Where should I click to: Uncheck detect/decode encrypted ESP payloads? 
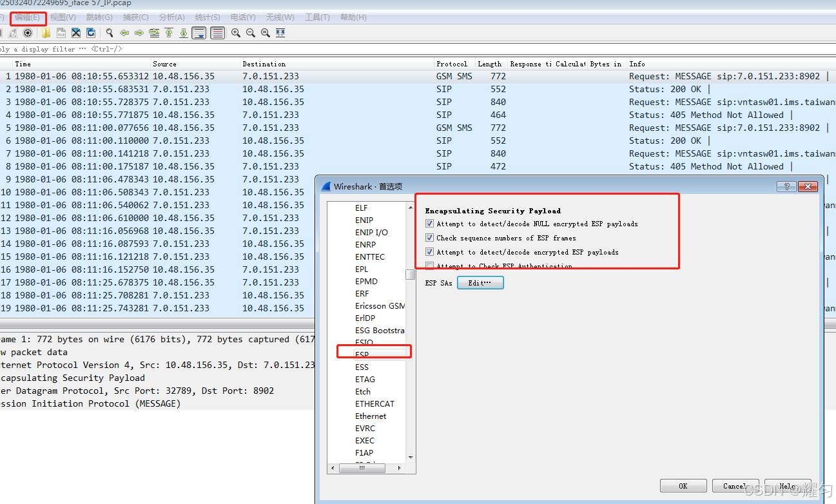(x=429, y=251)
